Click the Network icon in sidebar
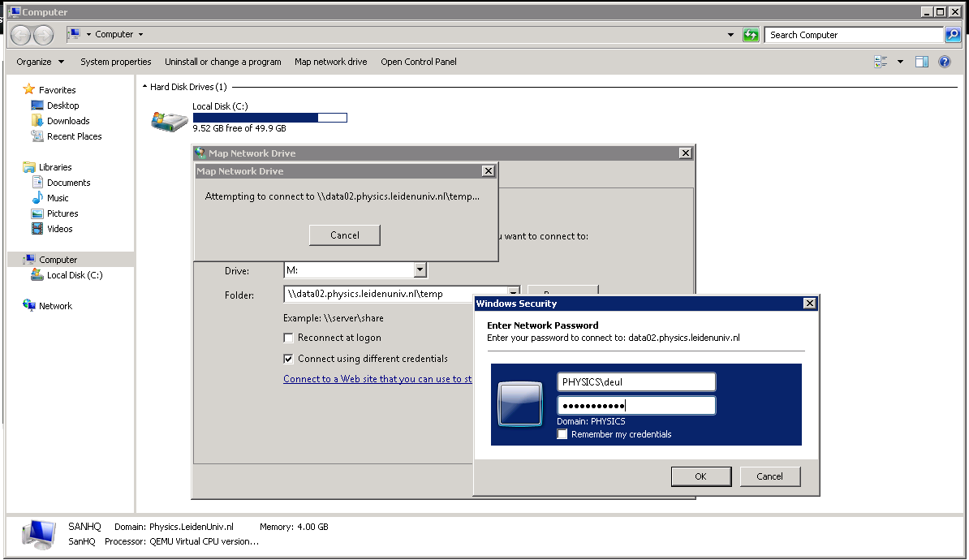 click(x=31, y=306)
